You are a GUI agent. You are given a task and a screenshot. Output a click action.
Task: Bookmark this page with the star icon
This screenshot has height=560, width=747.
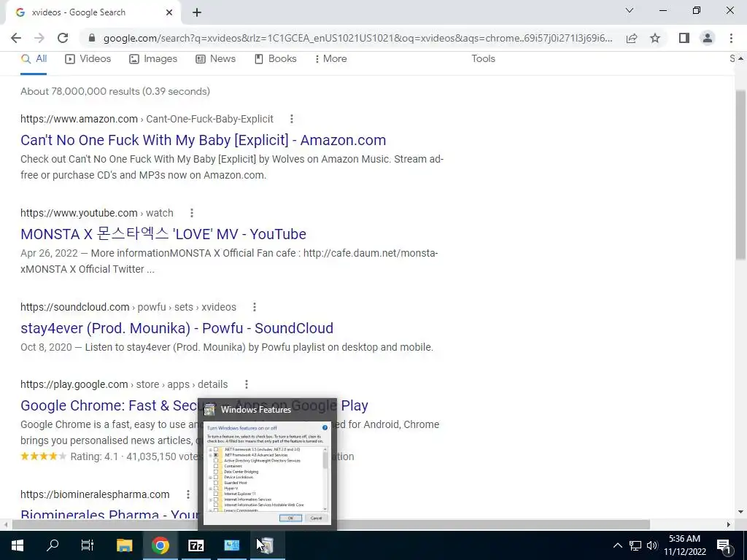pyautogui.click(x=655, y=38)
